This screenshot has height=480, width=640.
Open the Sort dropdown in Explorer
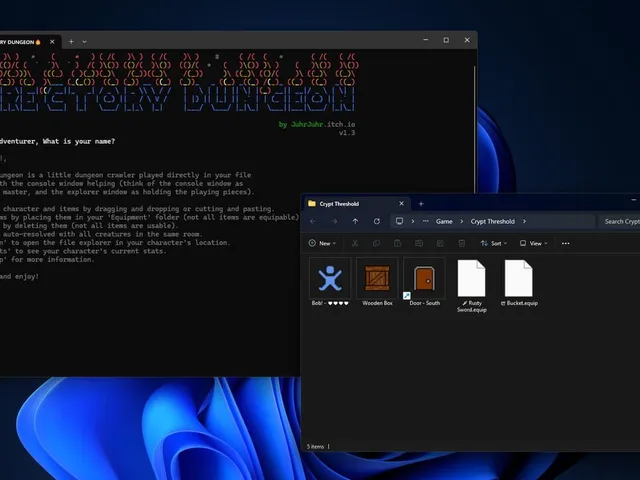tap(493, 243)
